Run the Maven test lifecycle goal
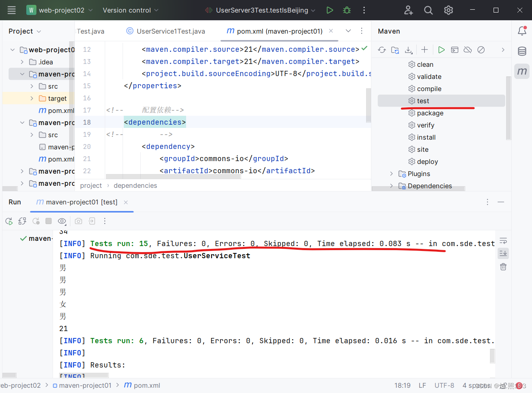Viewport: 532px width, 393px height. [422, 101]
